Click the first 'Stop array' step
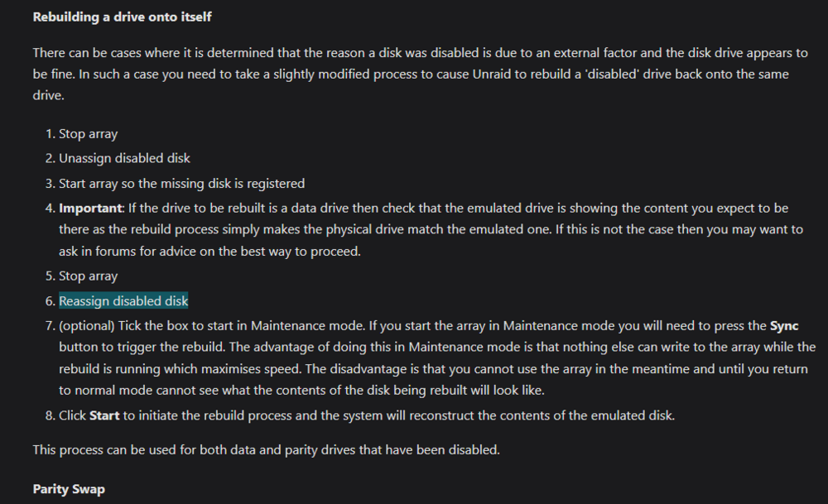This screenshot has width=828, height=504. coord(89,134)
